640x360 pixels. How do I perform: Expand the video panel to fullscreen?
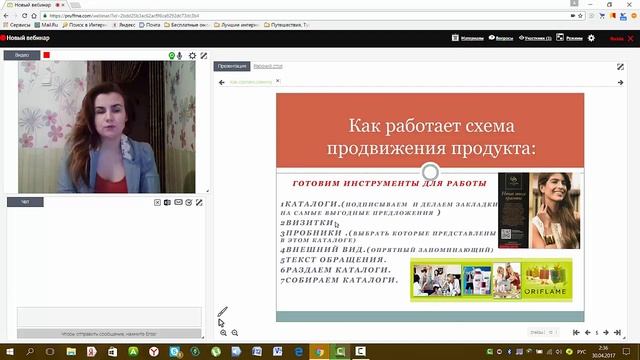tap(204, 56)
